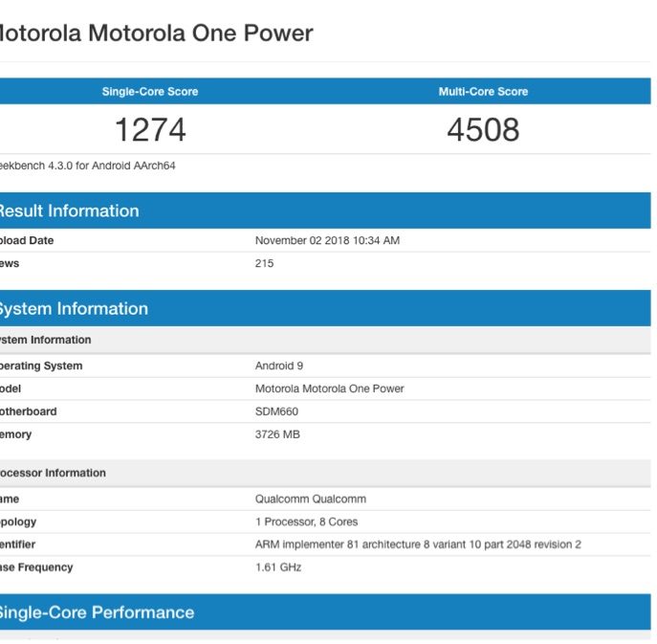This screenshot has height=644, width=657.
Task: Click the Qualcomm Qualcomm processor name
Action: click(310, 499)
